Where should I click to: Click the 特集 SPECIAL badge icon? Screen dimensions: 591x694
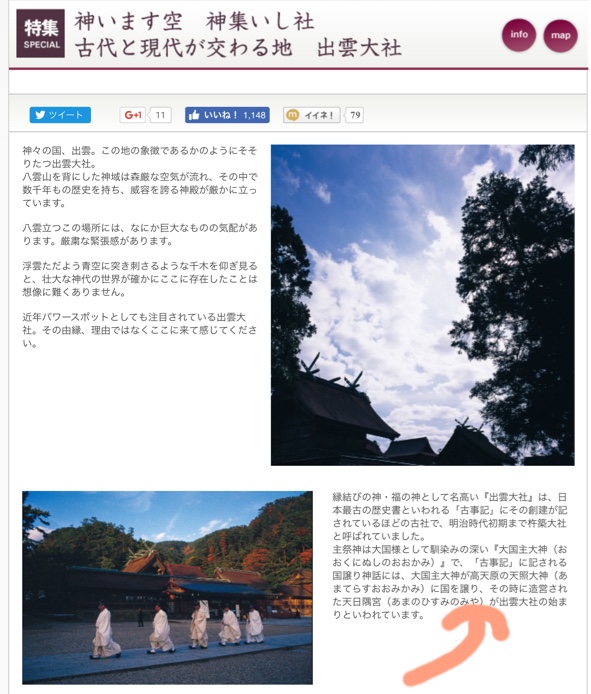pyautogui.click(x=41, y=34)
